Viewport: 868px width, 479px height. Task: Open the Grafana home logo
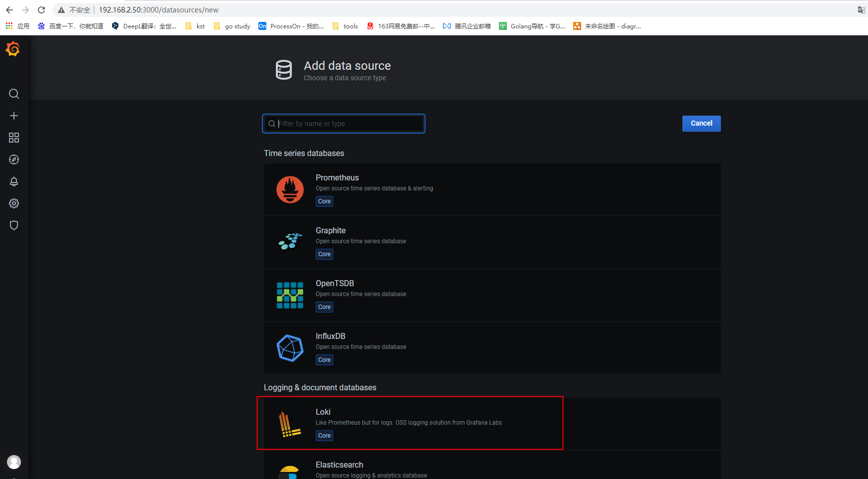13,49
